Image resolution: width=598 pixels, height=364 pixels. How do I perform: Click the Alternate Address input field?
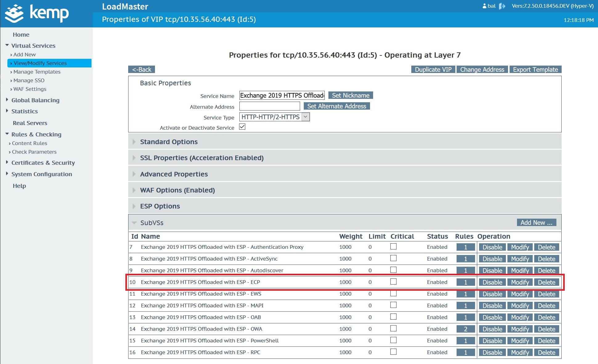click(x=270, y=106)
